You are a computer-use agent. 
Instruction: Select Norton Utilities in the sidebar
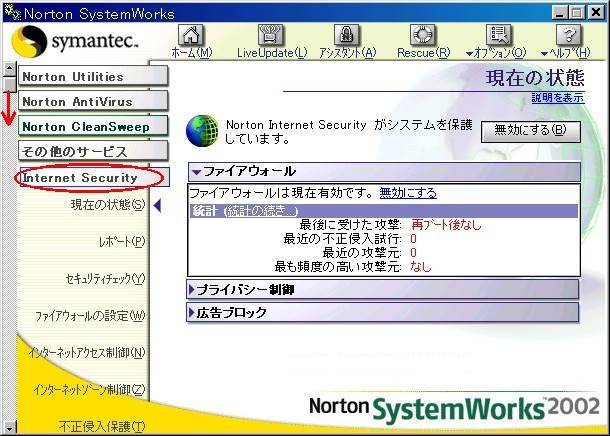(93, 76)
